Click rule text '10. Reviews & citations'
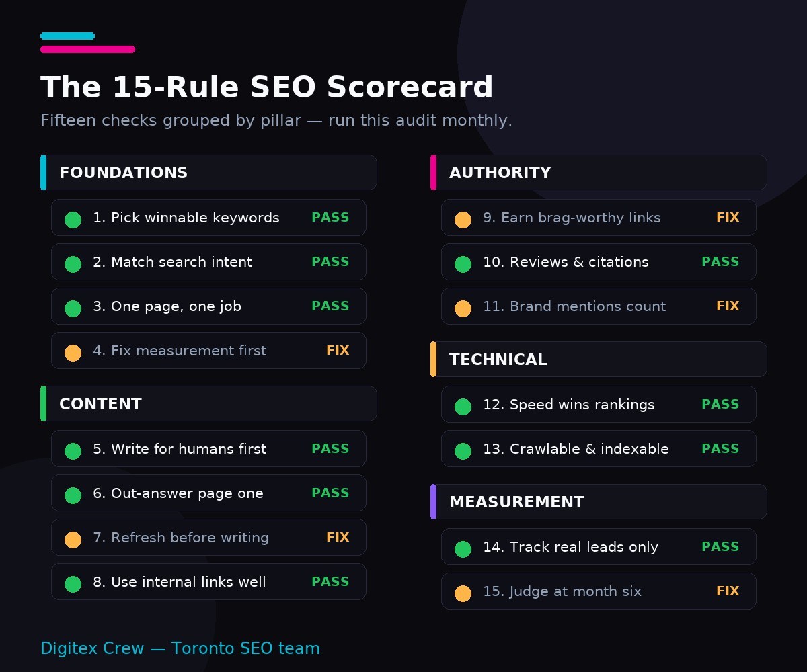This screenshot has height=672, width=807. point(566,262)
